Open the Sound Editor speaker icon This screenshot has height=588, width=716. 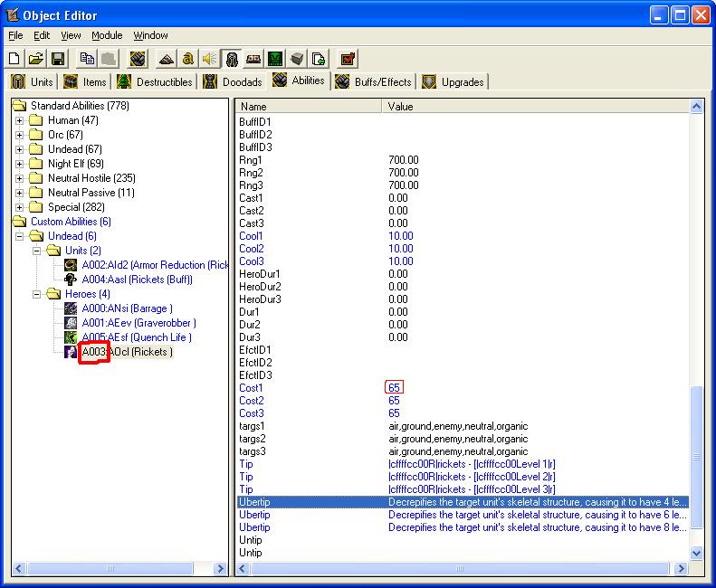[x=210, y=59]
